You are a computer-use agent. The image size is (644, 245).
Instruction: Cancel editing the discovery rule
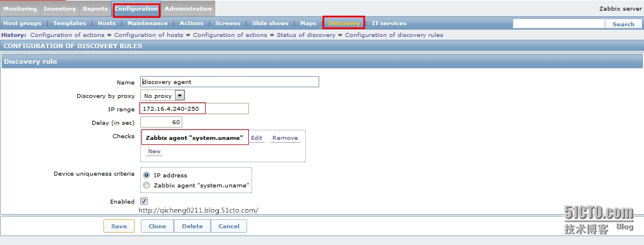point(229,226)
